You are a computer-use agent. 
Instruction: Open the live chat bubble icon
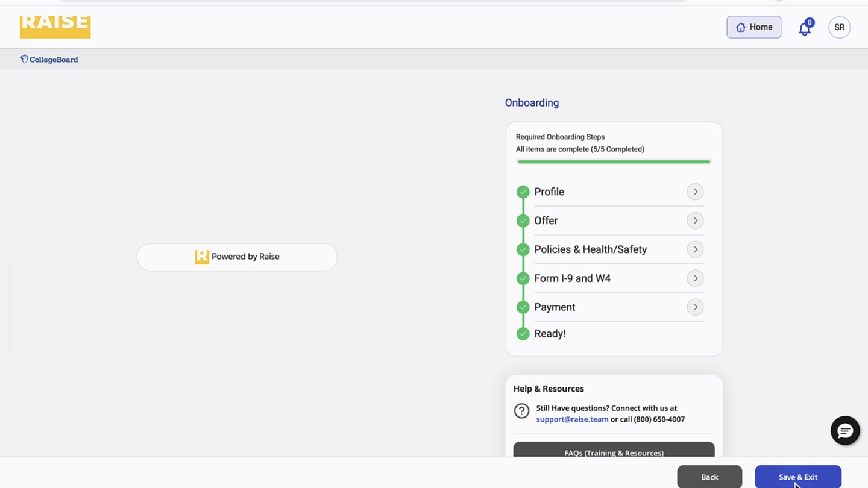click(844, 431)
